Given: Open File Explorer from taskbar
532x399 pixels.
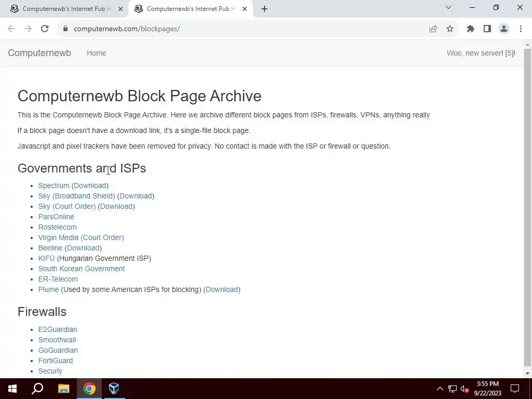Looking at the screenshot, I should point(63,389).
